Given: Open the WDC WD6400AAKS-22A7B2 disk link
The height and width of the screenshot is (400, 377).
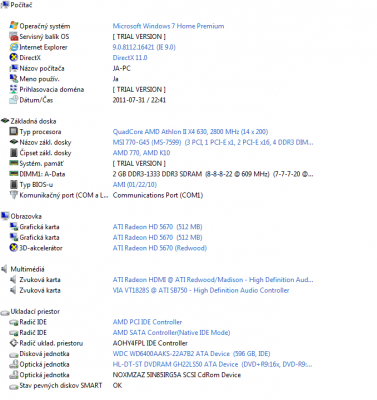Looking at the screenshot, I should point(191,354).
